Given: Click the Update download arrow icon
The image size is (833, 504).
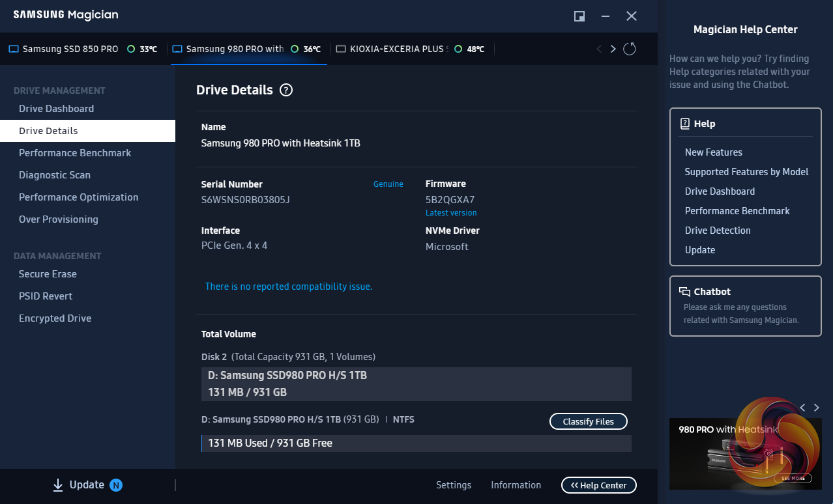Looking at the screenshot, I should point(58,485).
